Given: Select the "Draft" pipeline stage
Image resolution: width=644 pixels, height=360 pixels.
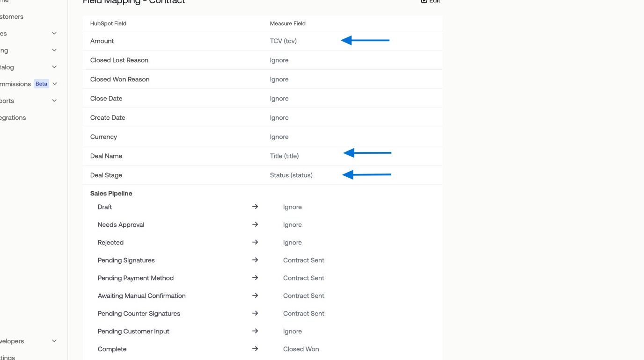Looking at the screenshot, I should (105, 207).
